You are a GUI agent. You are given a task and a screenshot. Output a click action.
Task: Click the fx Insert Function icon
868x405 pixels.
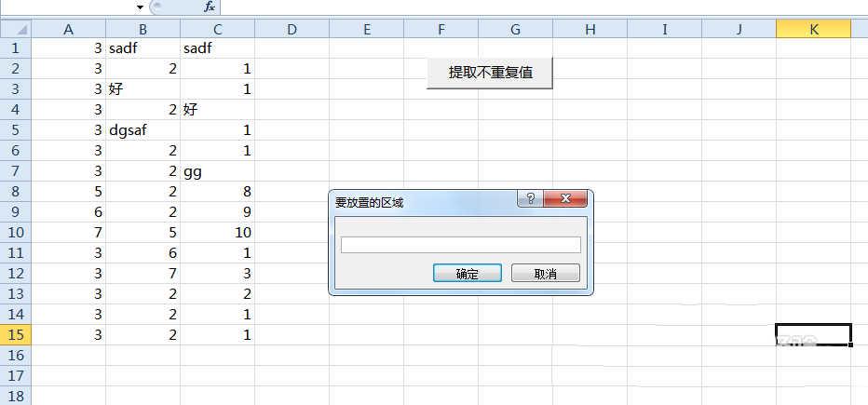[x=210, y=7]
